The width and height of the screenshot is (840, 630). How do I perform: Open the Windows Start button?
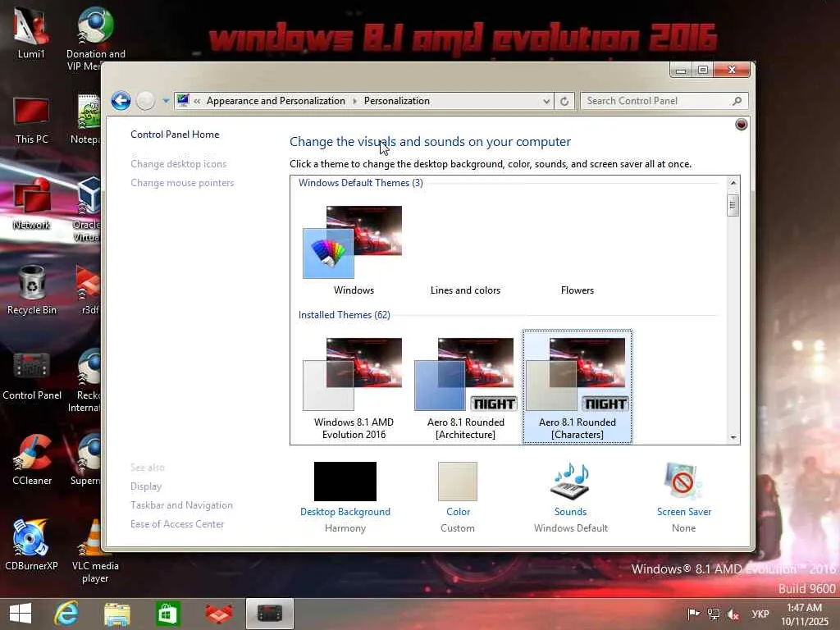pos(21,614)
